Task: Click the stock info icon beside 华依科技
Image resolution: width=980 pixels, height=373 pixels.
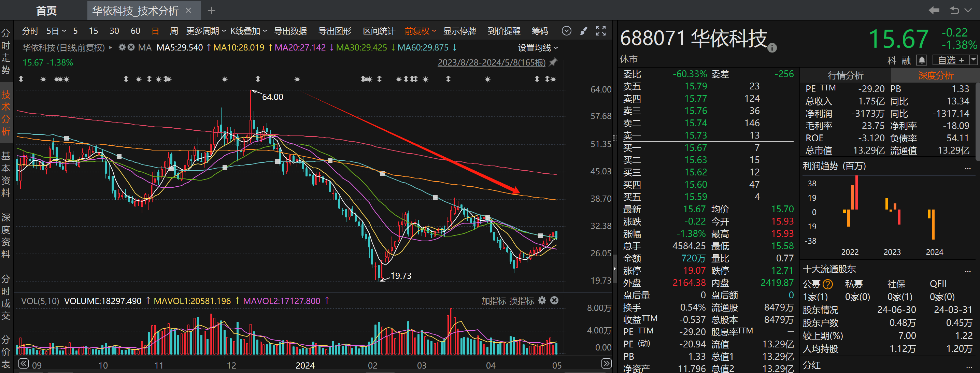Action: [x=771, y=48]
